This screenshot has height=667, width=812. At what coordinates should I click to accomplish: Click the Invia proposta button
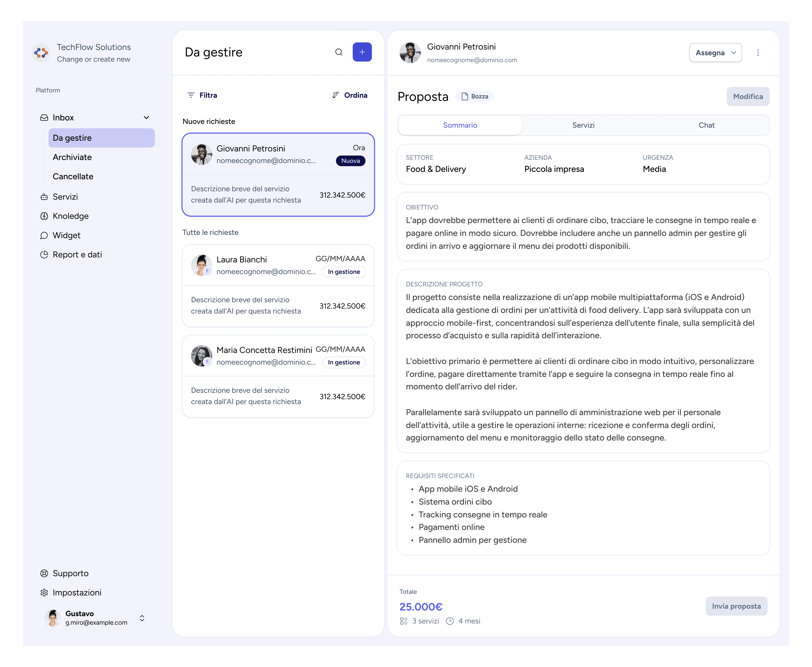coord(736,606)
